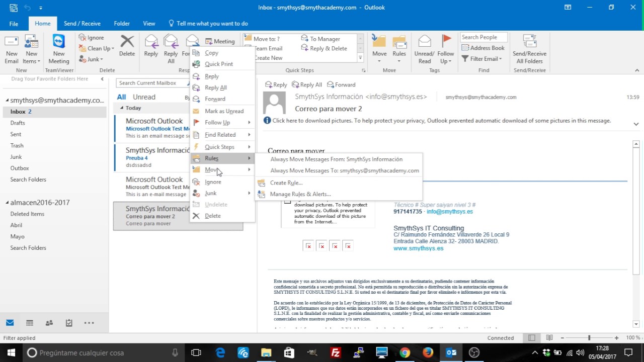The height and width of the screenshot is (362, 644).
Task: Collapse the folder pane arrow
Action: (102, 79)
